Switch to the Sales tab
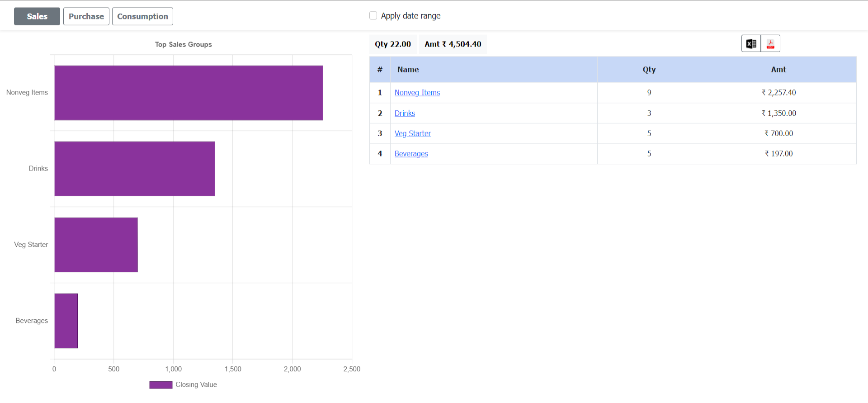The image size is (868, 403). tap(37, 16)
